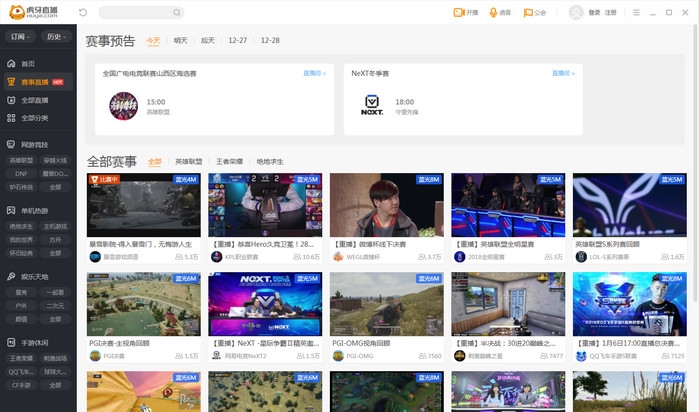Click the 山西区海选赛 round event logo

point(123,106)
